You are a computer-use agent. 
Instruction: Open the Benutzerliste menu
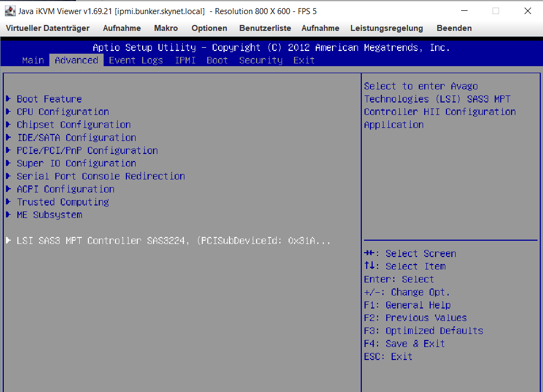(x=265, y=28)
